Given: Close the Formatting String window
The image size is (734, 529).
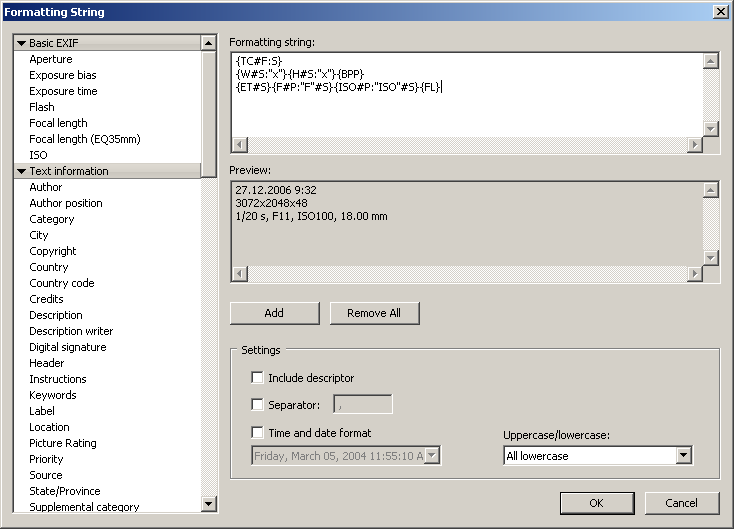Looking at the screenshot, I should click(x=720, y=11).
